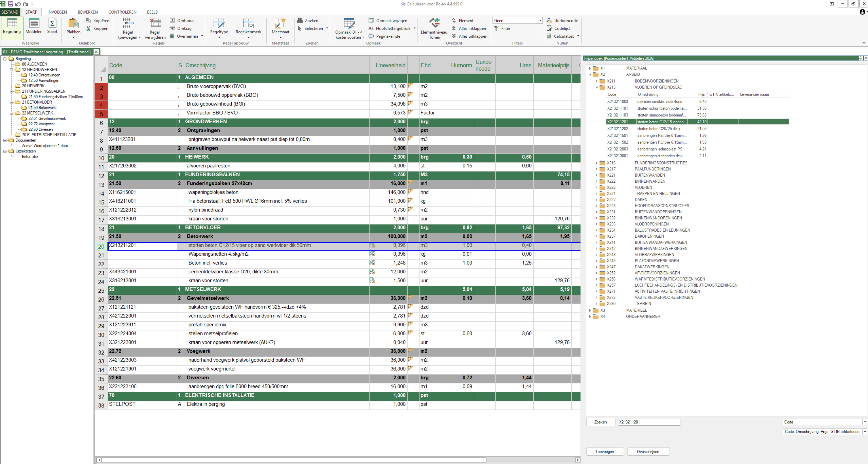Select tree item 21.50 Betonwerk
Screen dimensions: 868x464
pyautogui.click(x=42, y=108)
